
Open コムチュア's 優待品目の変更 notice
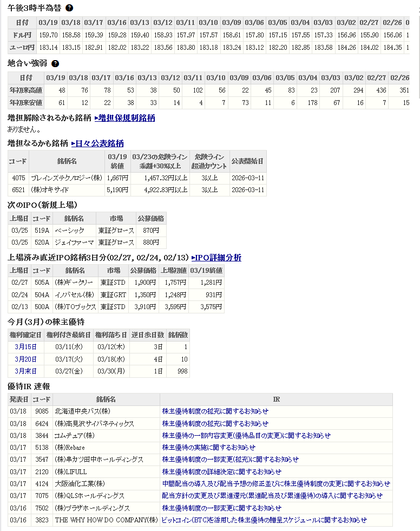246,435
